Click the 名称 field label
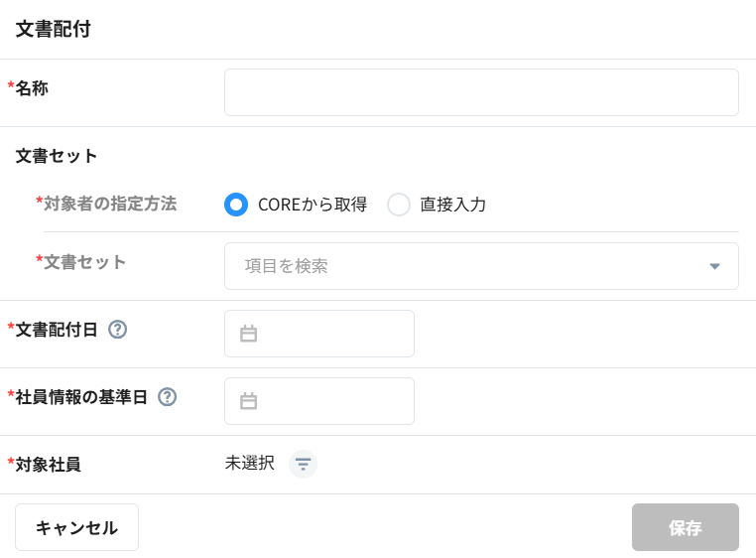 (x=32, y=88)
